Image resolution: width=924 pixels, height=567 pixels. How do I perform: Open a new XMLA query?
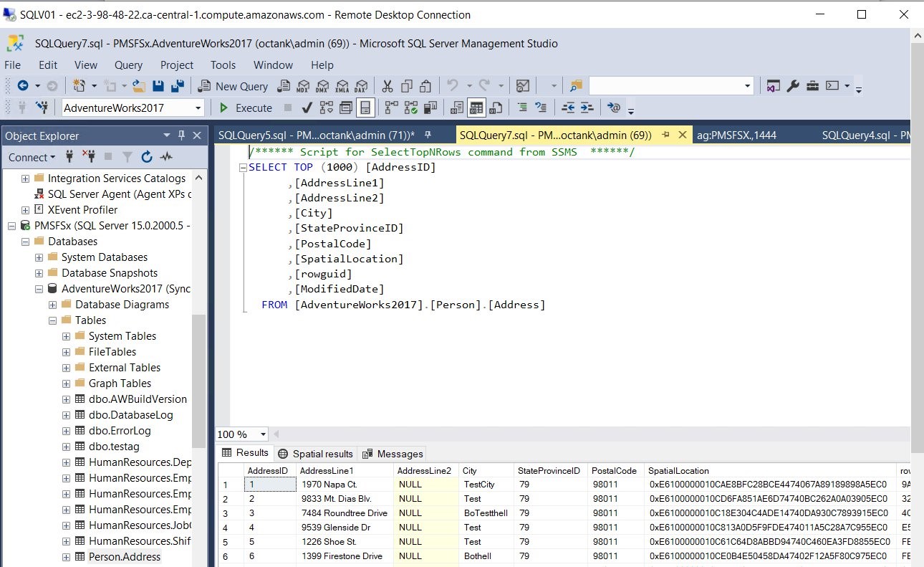[x=342, y=86]
